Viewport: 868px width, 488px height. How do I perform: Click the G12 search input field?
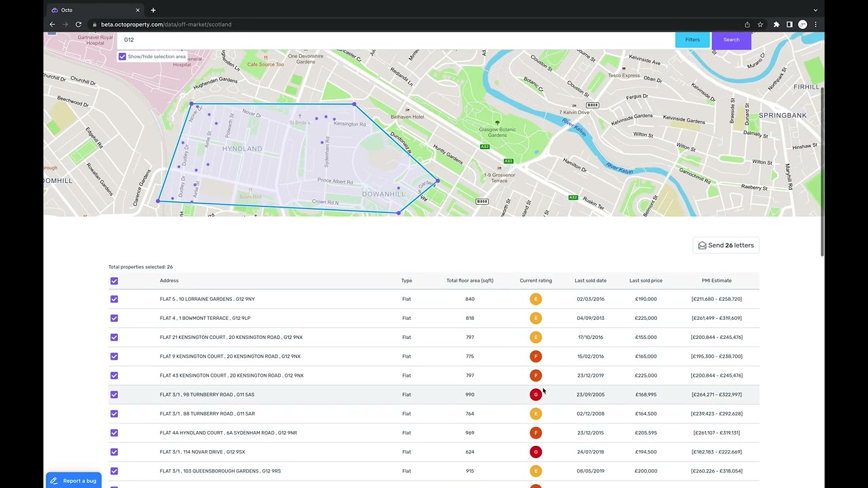point(393,40)
